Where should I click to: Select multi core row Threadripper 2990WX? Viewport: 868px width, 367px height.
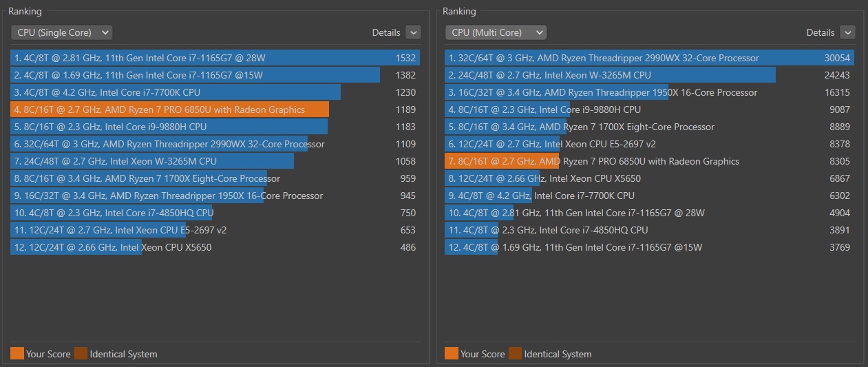[x=649, y=58]
